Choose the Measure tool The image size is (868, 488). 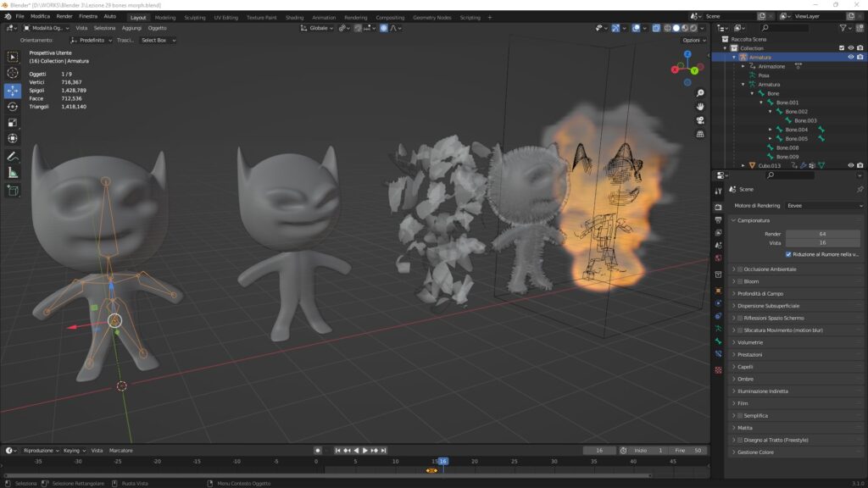point(12,173)
